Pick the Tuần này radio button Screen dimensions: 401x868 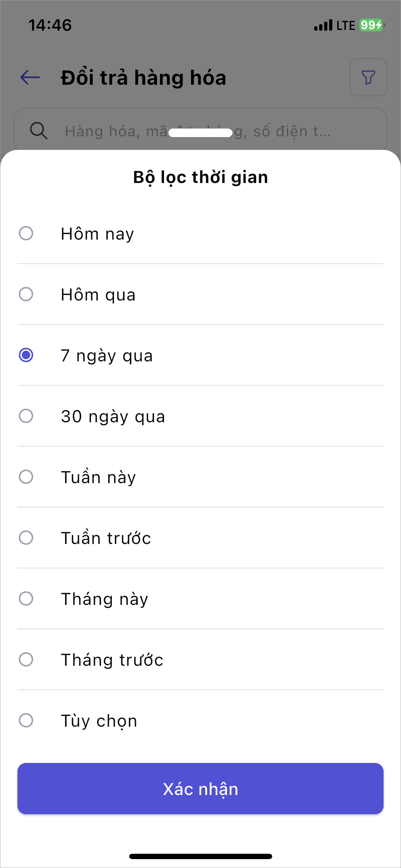(26, 477)
